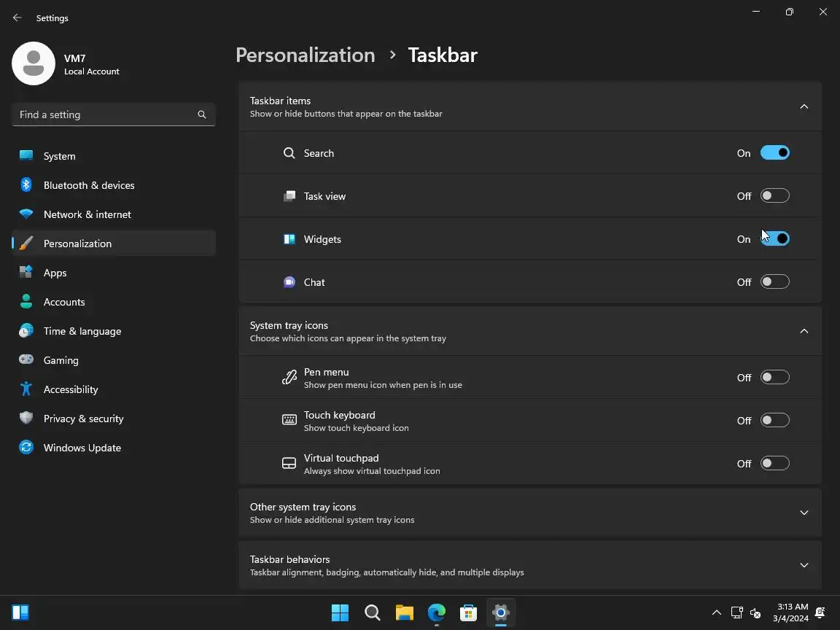Viewport: 840px width, 630px height.
Task: Open taskbar Search magnifier
Action: tap(373, 612)
